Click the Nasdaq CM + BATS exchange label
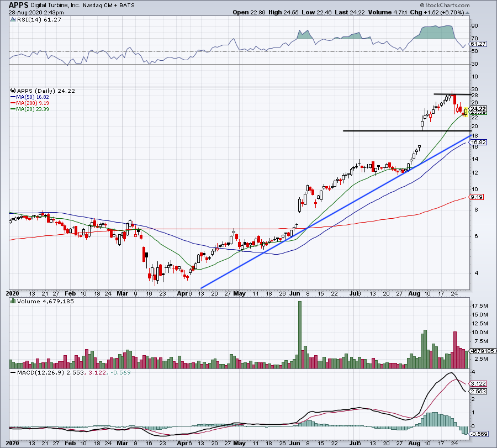This screenshot has height=448, width=497. point(109,6)
